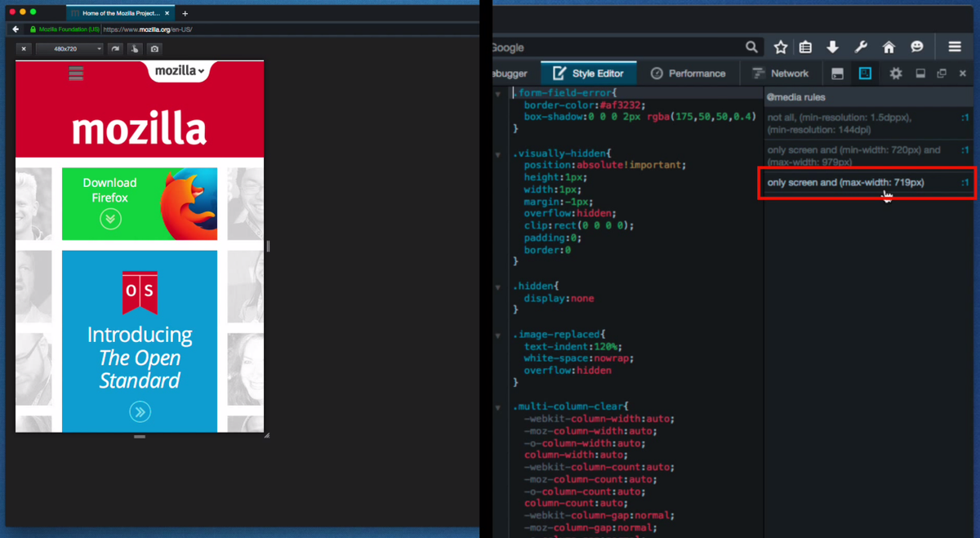Close the 'Home of the Mozilla Project' tab
The image size is (980, 538).
coord(168,13)
